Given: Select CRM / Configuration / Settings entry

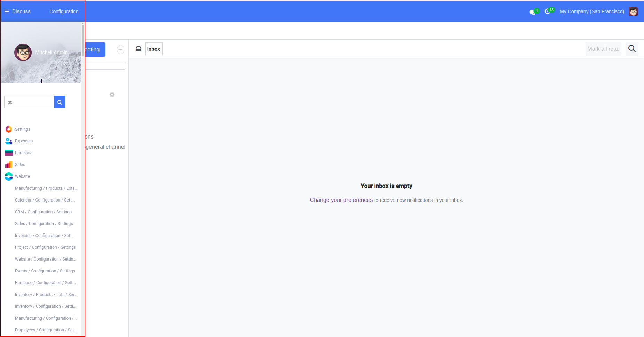Looking at the screenshot, I should [43, 212].
